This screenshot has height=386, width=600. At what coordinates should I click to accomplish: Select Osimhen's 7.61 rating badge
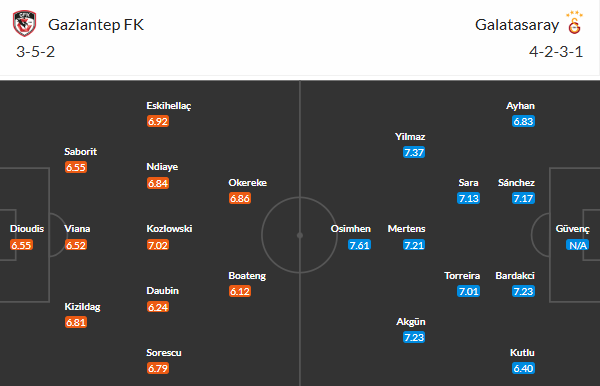click(x=359, y=245)
